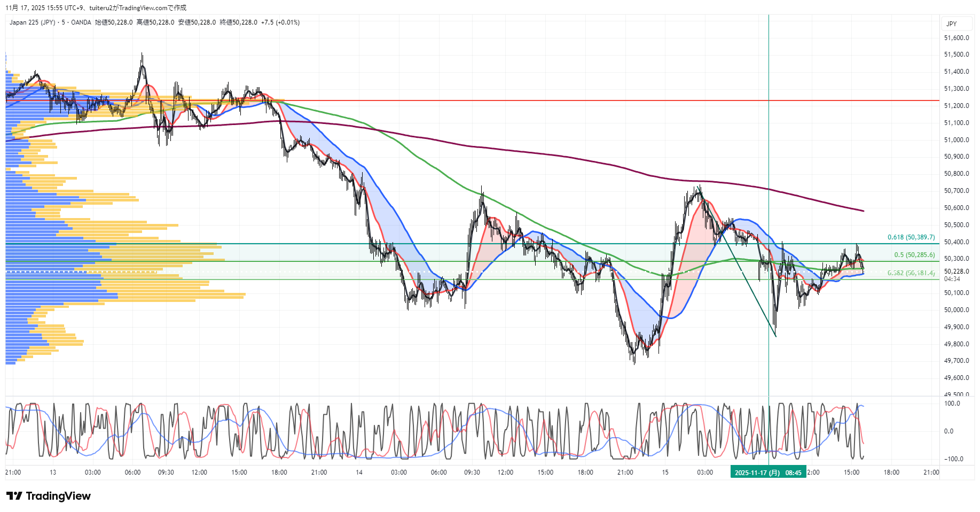
Task: Click the 51,600.0 price axis label
Action: pos(957,38)
